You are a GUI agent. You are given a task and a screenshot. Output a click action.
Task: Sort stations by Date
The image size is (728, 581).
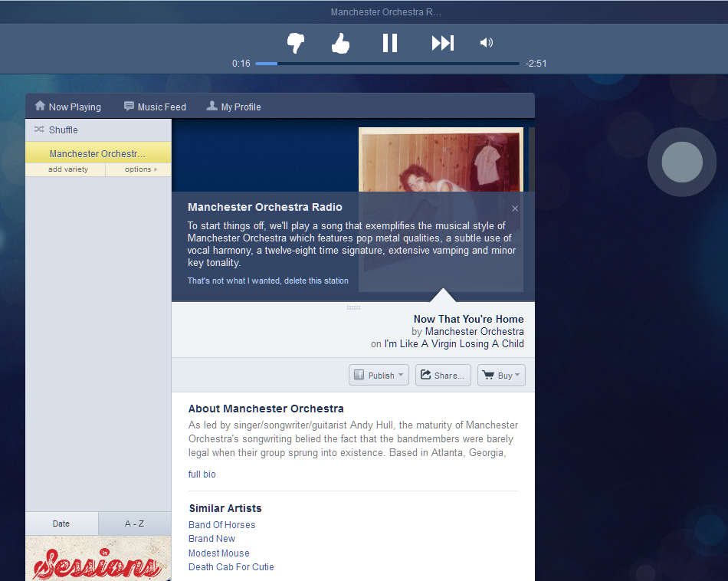(x=61, y=524)
